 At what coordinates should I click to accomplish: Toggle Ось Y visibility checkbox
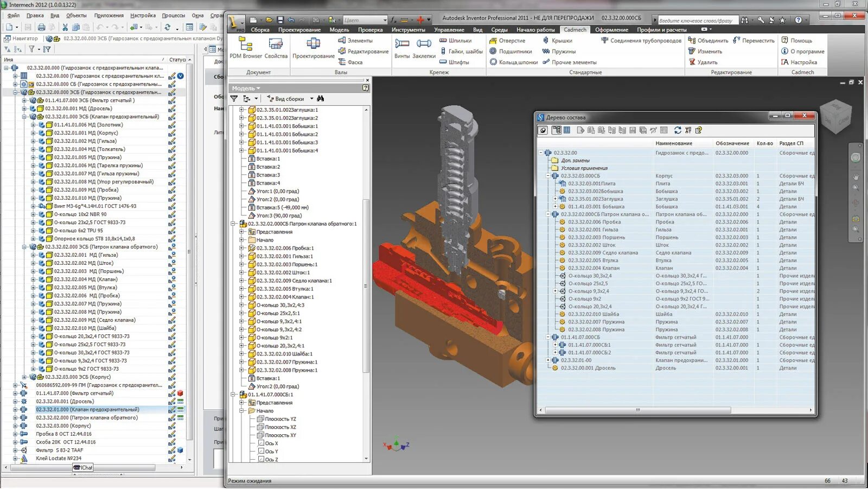pyautogui.click(x=260, y=452)
